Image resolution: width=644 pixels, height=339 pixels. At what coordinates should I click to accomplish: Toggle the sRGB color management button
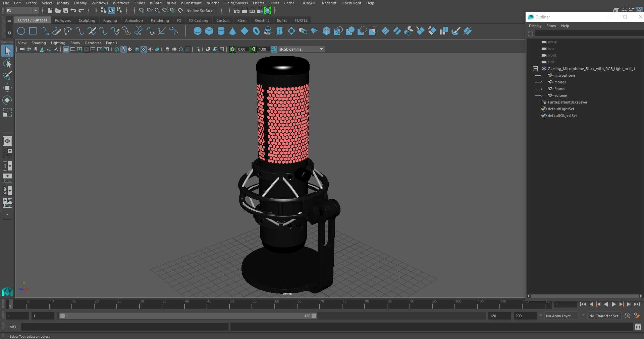click(x=274, y=49)
